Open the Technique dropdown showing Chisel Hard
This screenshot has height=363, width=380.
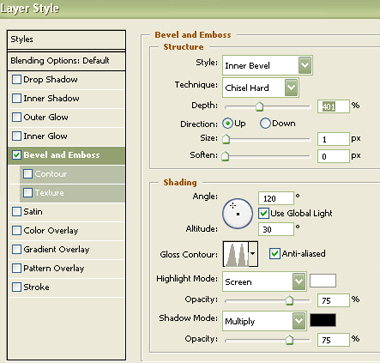tap(261, 88)
